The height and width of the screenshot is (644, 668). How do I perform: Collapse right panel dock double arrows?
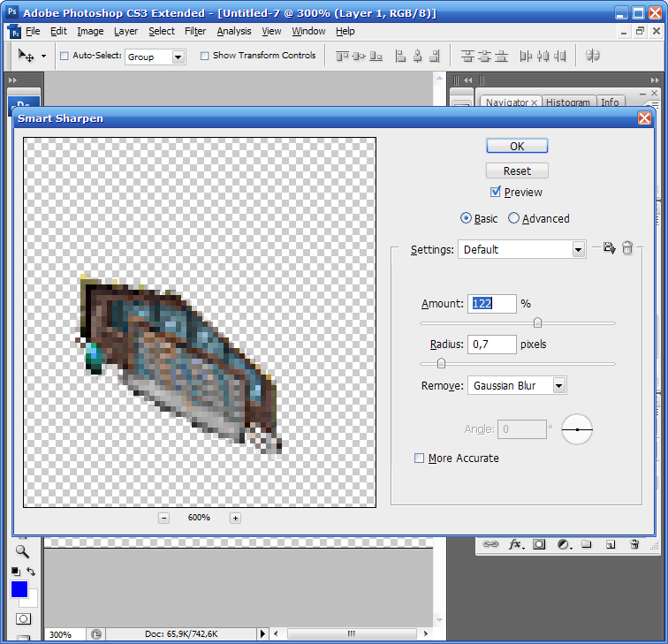pos(655,80)
